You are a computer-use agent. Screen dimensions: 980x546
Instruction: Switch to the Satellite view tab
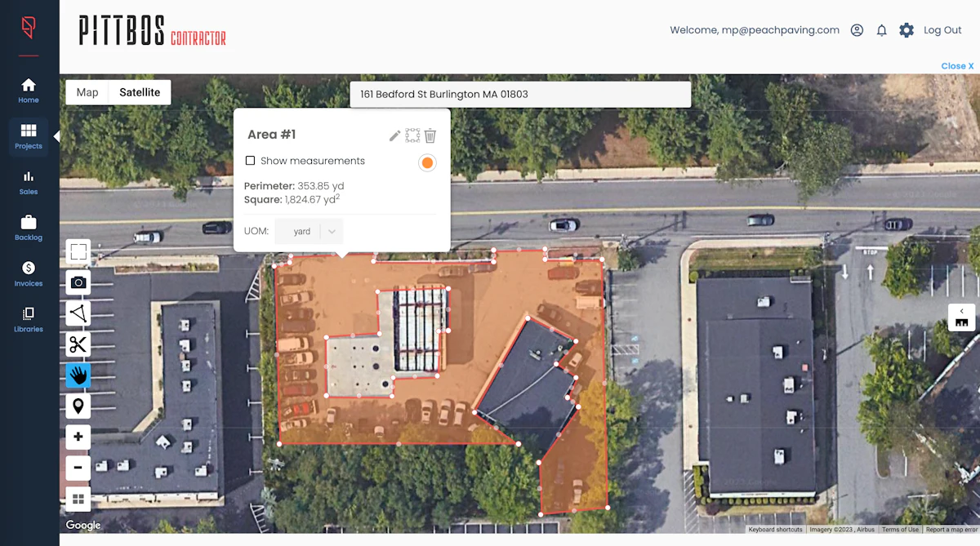tap(140, 92)
